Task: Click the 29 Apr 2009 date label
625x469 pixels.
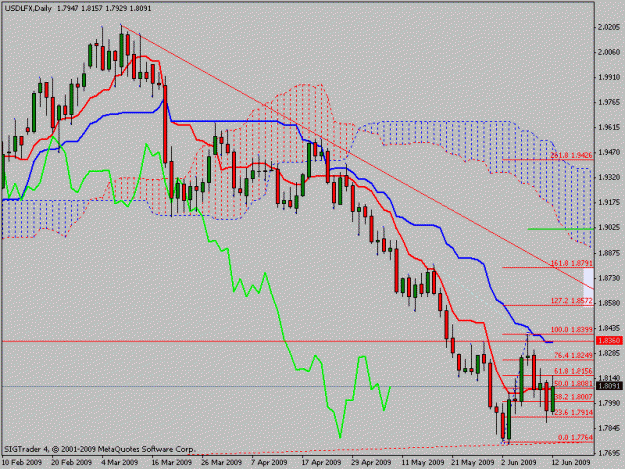Action: [x=371, y=462]
